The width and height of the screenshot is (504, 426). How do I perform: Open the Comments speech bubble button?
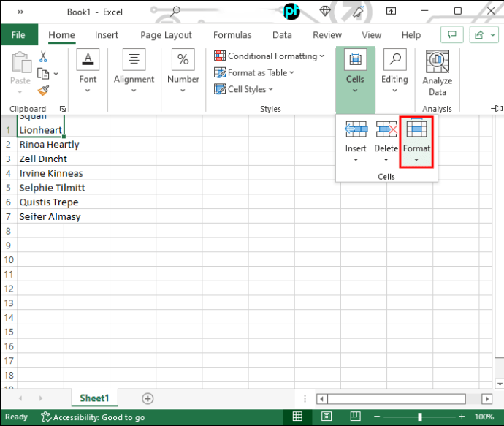[452, 34]
